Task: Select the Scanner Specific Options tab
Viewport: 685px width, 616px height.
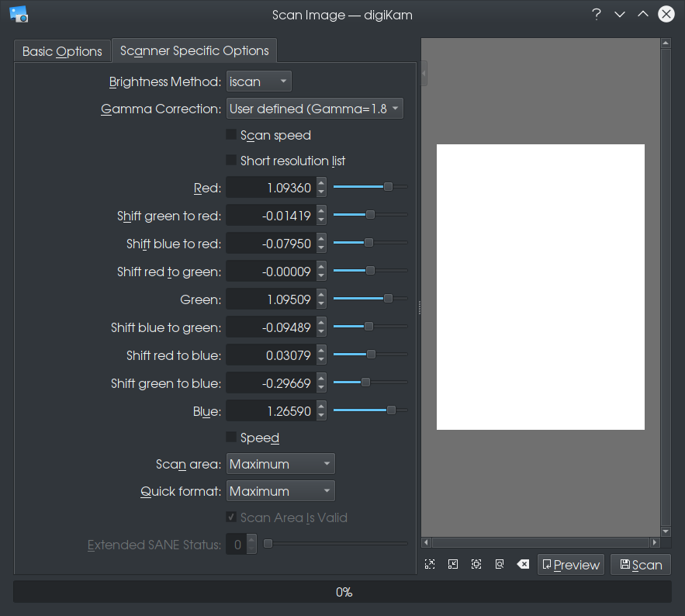Action: click(x=195, y=50)
